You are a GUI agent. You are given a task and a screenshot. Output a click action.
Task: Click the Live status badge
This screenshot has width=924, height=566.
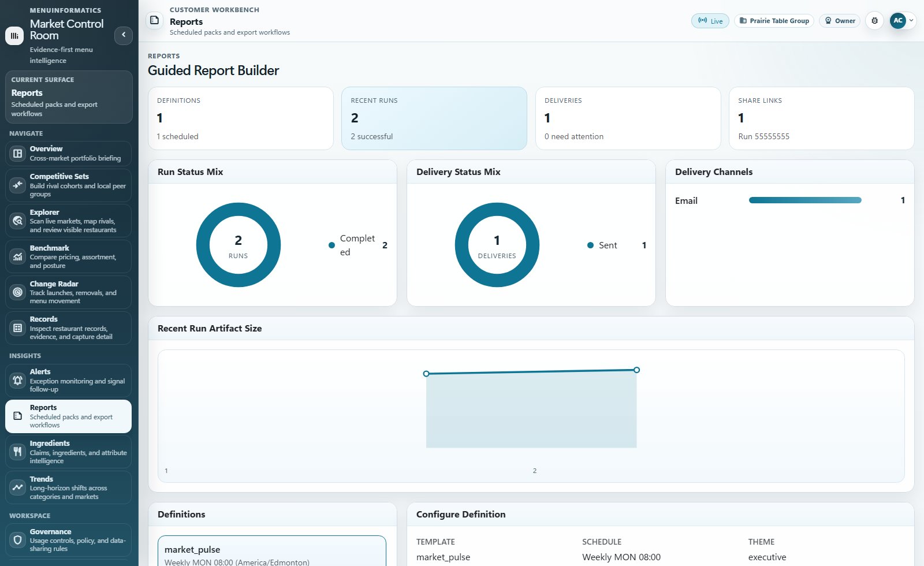(710, 21)
